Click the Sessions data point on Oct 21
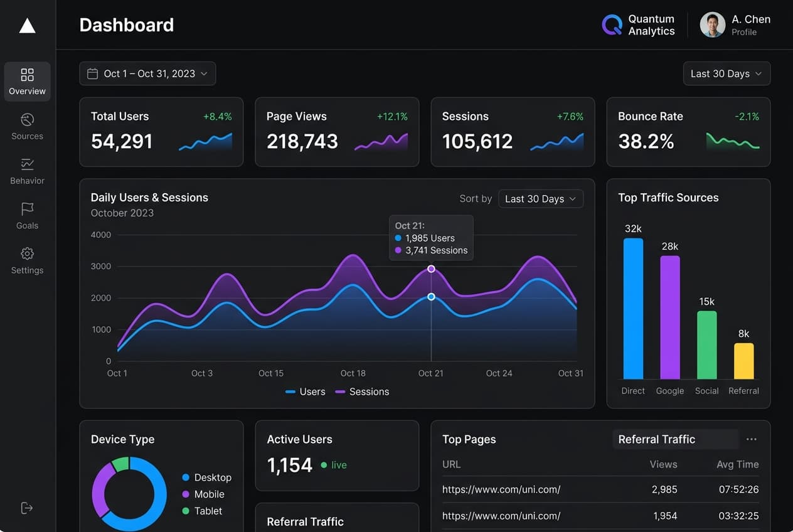Image resolution: width=793 pixels, height=532 pixels. (431, 269)
